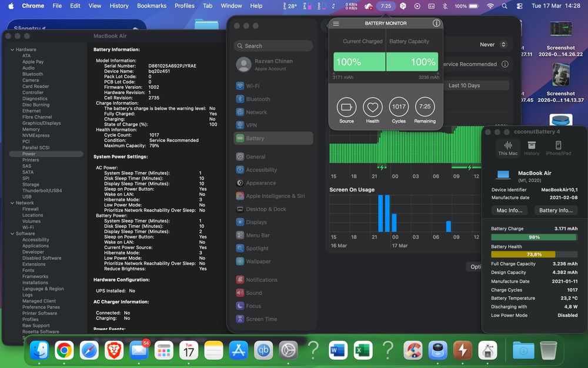
Task: Click the Battery Monitor info icon
Action: [x=436, y=24]
